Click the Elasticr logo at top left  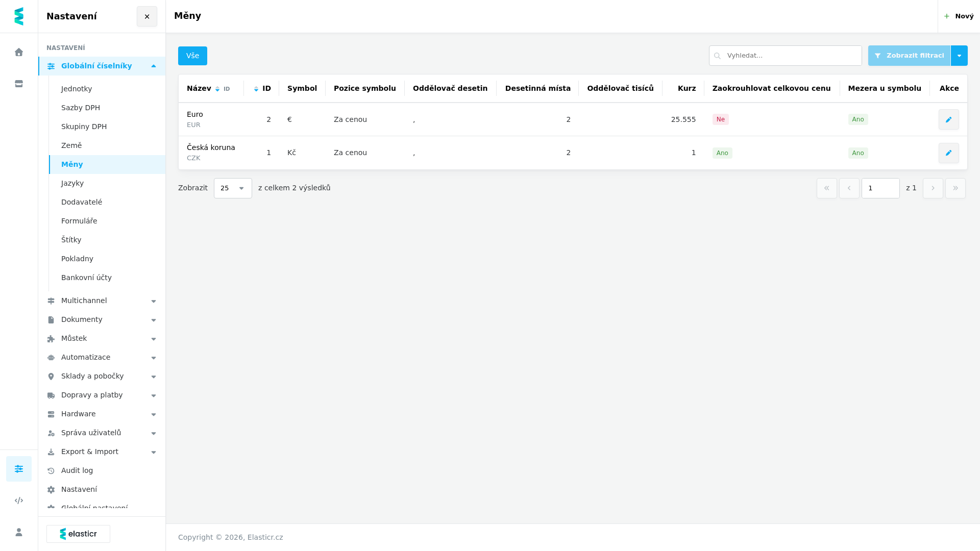pos(19,16)
